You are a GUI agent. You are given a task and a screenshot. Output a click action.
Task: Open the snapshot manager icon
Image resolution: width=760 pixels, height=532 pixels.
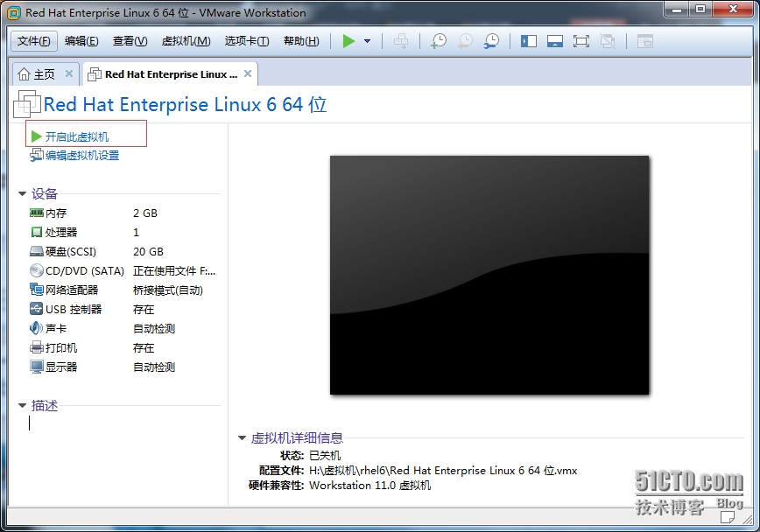491,41
